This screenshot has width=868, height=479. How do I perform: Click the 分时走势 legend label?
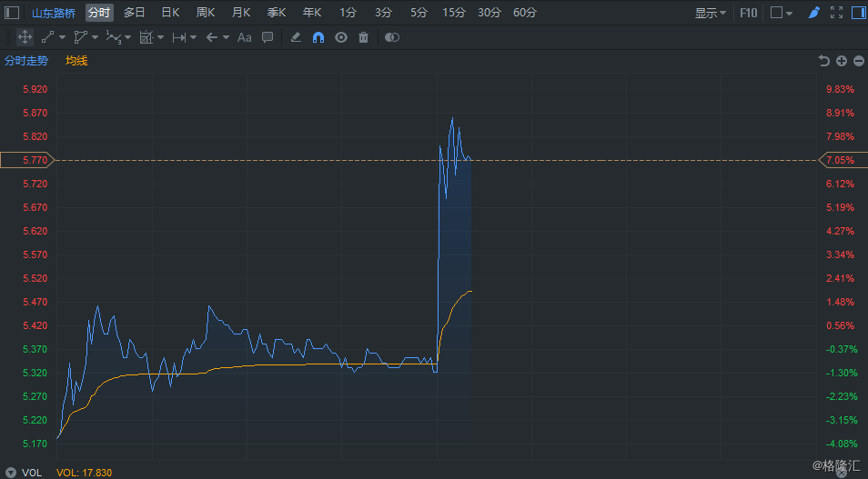point(26,61)
